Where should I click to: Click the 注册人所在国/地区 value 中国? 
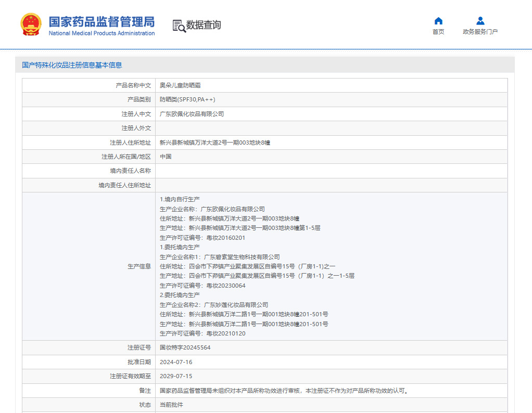tap(166, 157)
